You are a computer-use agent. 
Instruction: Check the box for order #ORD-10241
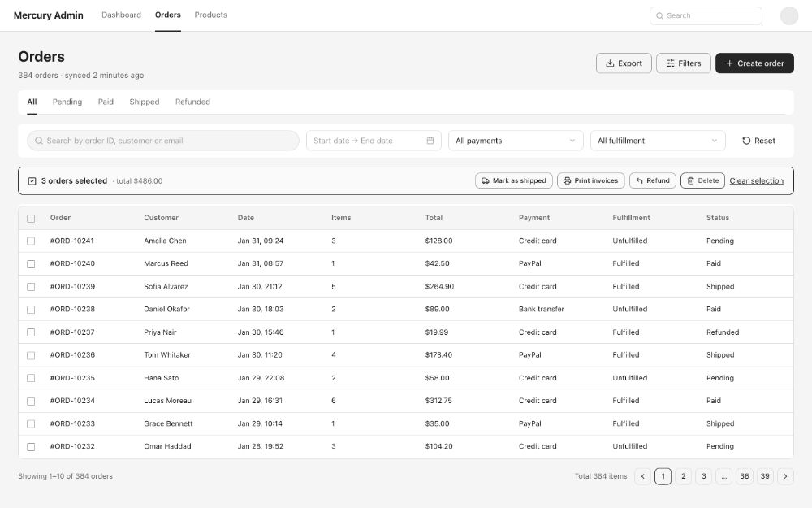point(31,241)
